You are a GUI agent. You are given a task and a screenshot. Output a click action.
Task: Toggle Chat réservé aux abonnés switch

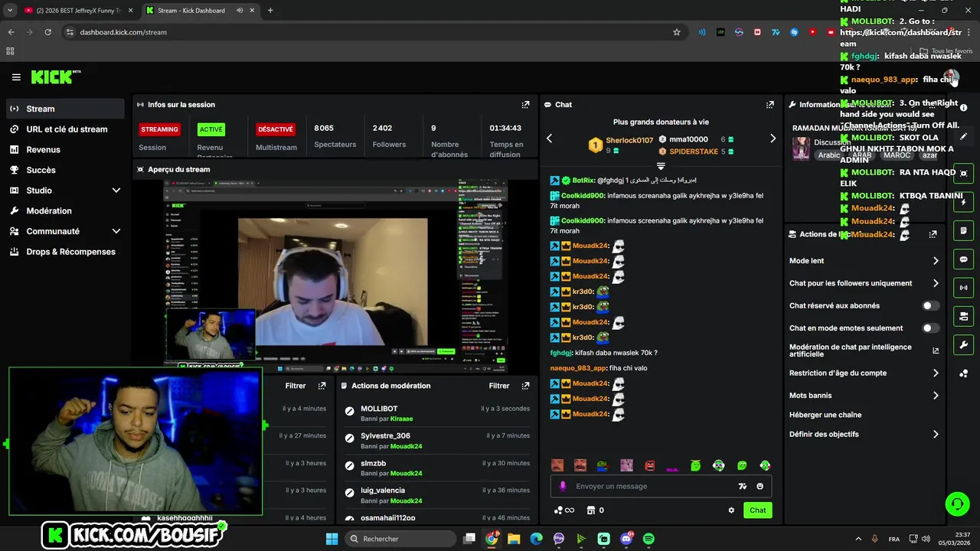coord(930,305)
